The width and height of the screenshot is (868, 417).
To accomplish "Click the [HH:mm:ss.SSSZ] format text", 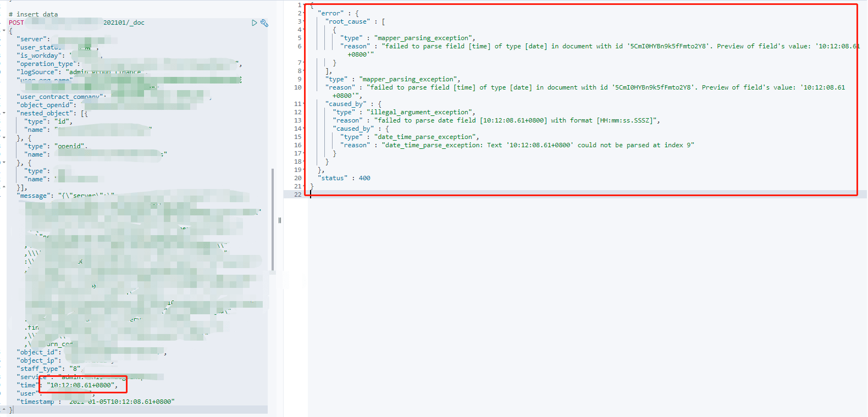I will [x=626, y=120].
